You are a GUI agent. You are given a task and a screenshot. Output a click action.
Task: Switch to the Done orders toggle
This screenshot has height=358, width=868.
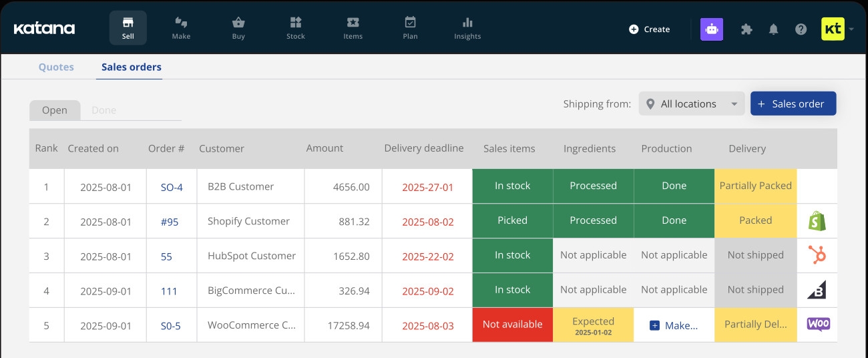(x=104, y=110)
